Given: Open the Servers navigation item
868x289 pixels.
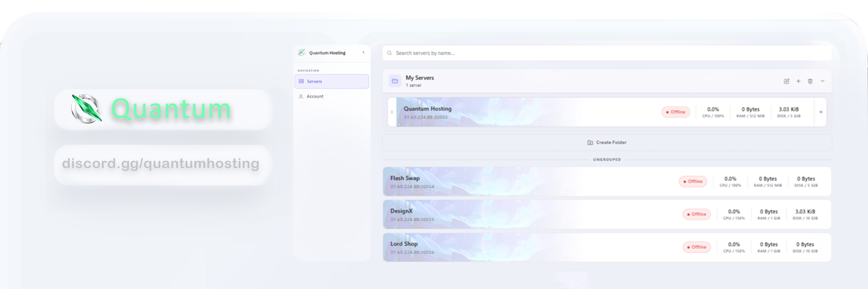Looking at the screenshot, I should pos(331,81).
